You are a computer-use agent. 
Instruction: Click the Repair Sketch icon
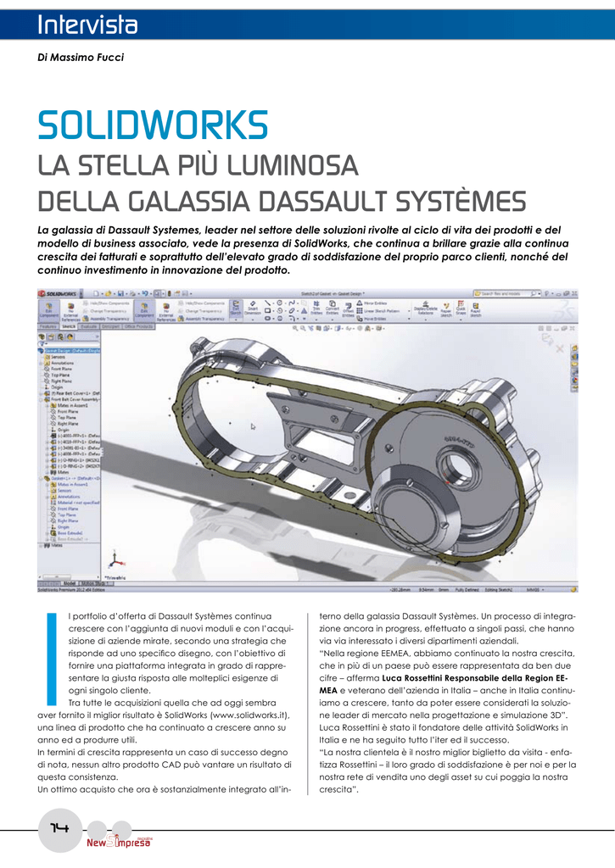444,309
